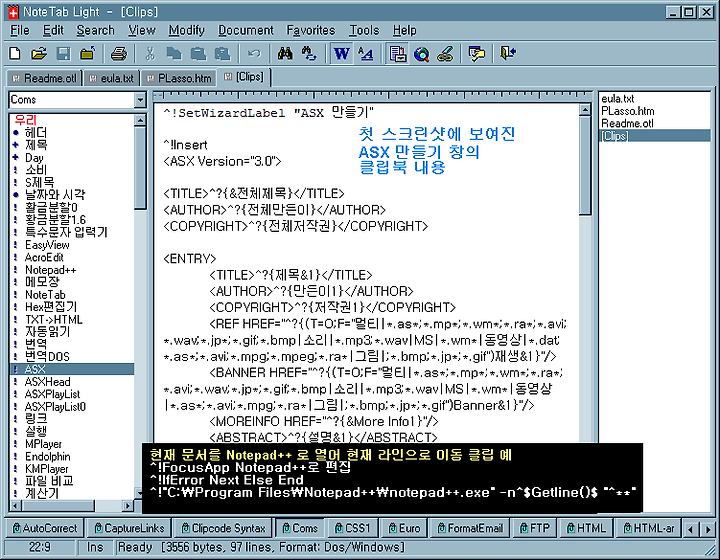The image size is (720, 560).
Task: Open the Document menu
Action: (246, 30)
